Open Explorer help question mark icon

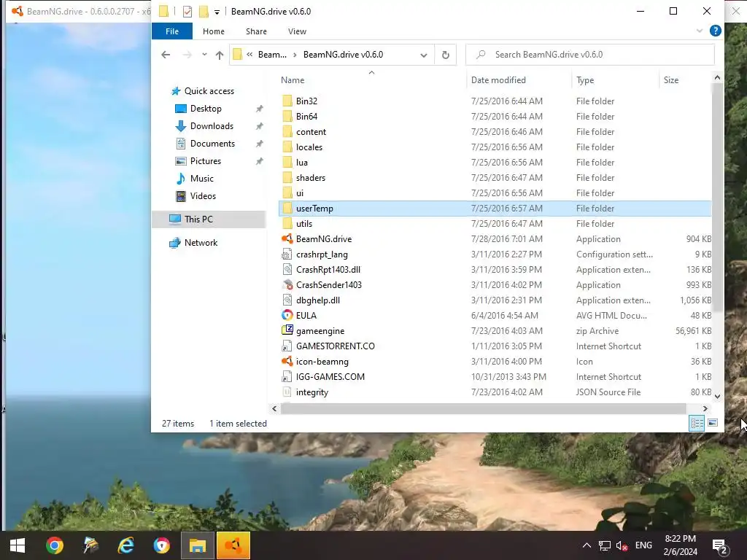pos(715,31)
